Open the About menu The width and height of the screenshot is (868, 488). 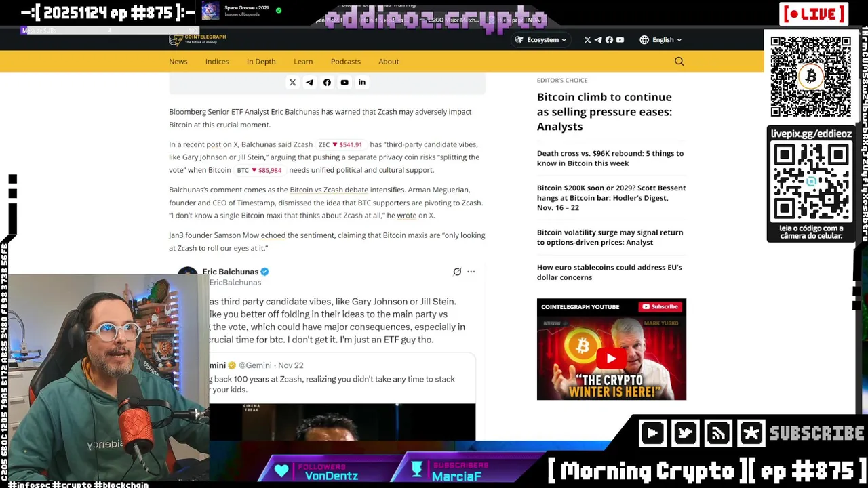pyautogui.click(x=389, y=62)
